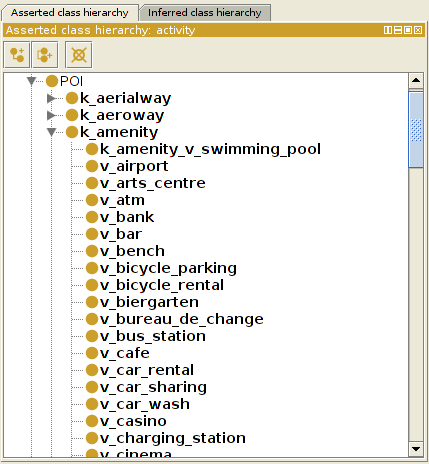
Task: Click the vertical scrollbar thumb
Action: pyautogui.click(x=416, y=129)
